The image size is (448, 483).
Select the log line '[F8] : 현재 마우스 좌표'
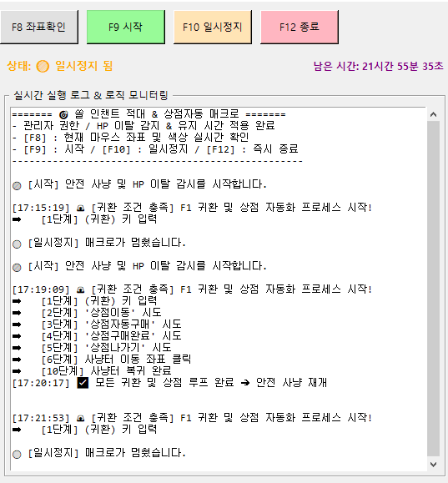tap(130, 138)
